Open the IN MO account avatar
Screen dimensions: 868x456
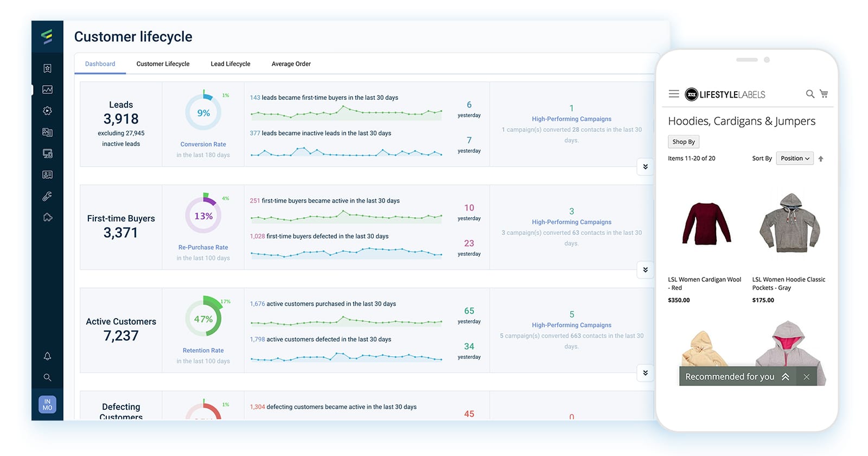[x=47, y=404]
